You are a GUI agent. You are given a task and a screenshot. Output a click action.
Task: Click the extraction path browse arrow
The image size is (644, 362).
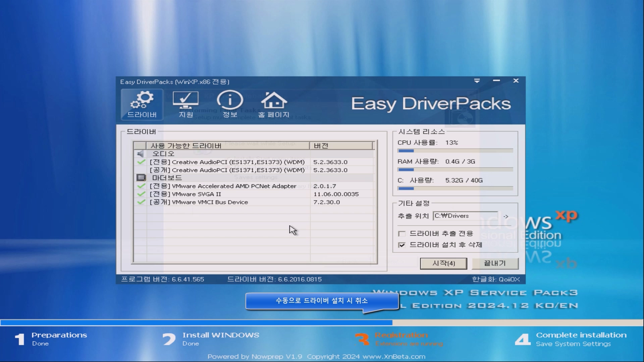(506, 217)
